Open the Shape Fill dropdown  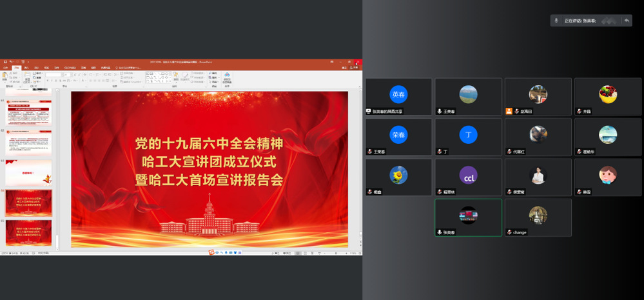coord(199,73)
